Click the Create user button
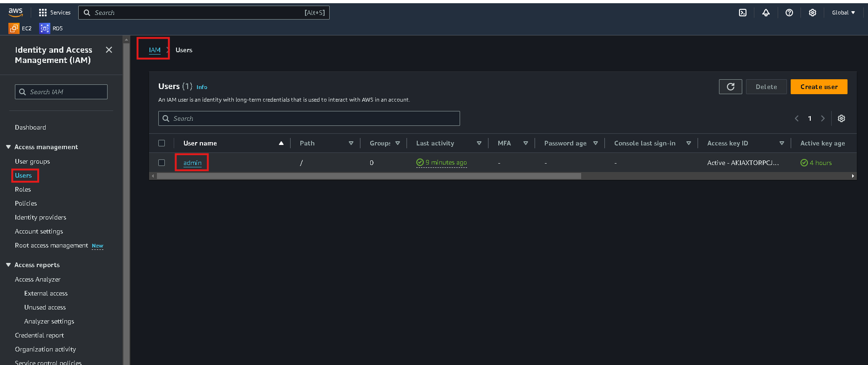Screen dimensions: 868x365 [819, 87]
